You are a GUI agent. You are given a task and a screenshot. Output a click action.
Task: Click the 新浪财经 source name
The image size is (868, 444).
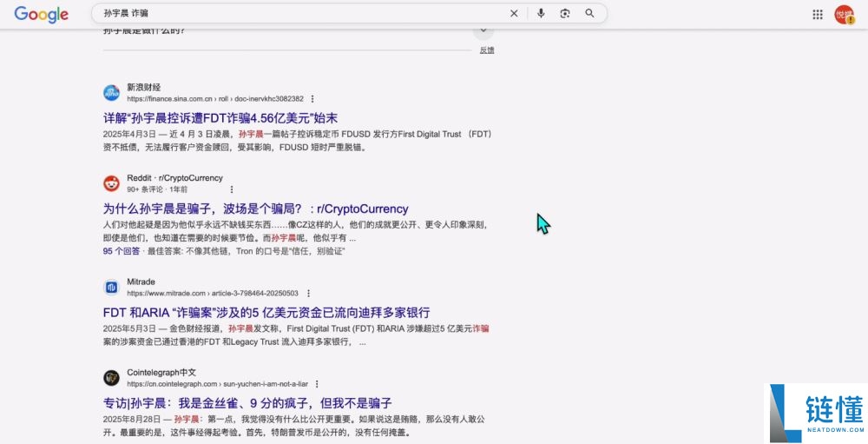point(144,87)
